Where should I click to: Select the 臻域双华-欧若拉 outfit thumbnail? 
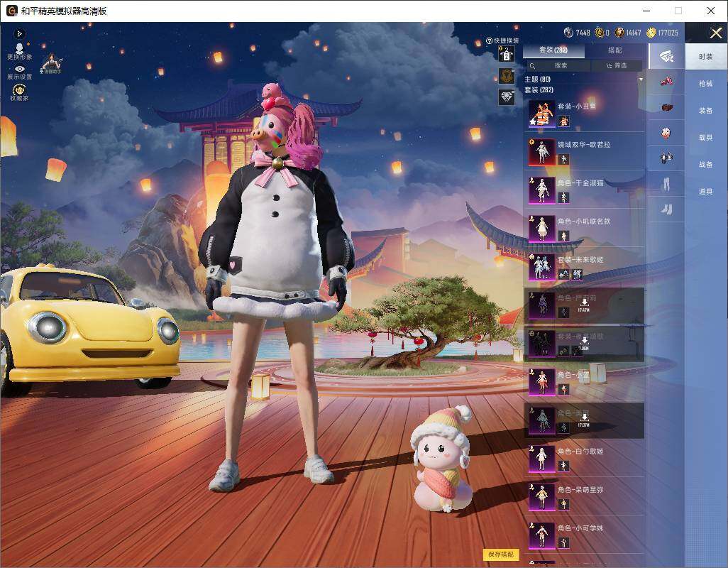point(542,152)
